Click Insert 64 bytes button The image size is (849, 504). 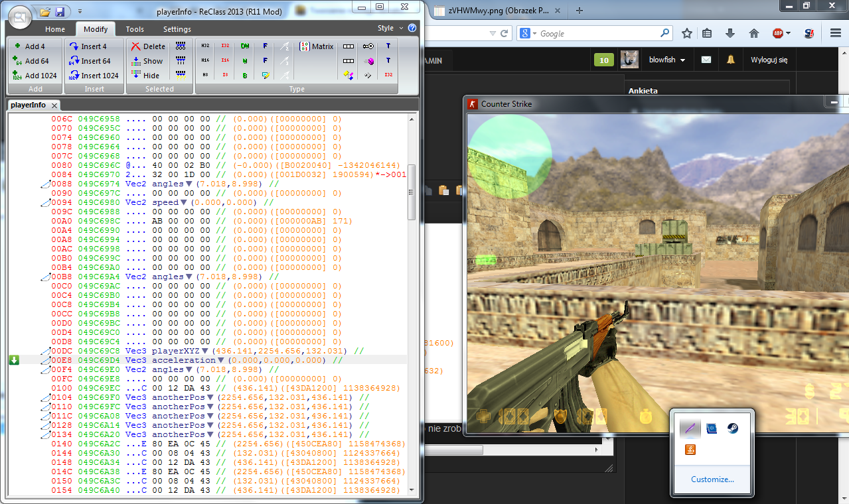click(90, 61)
